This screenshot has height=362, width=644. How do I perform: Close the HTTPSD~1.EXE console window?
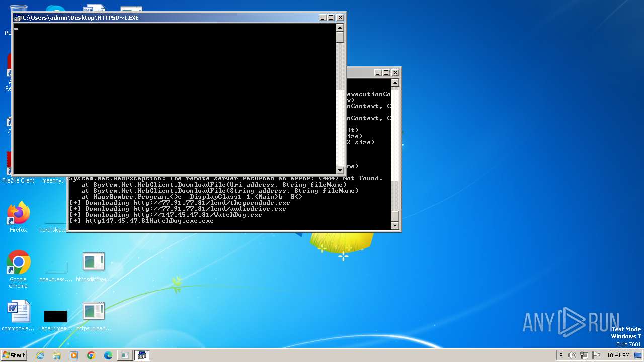[x=340, y=18]
